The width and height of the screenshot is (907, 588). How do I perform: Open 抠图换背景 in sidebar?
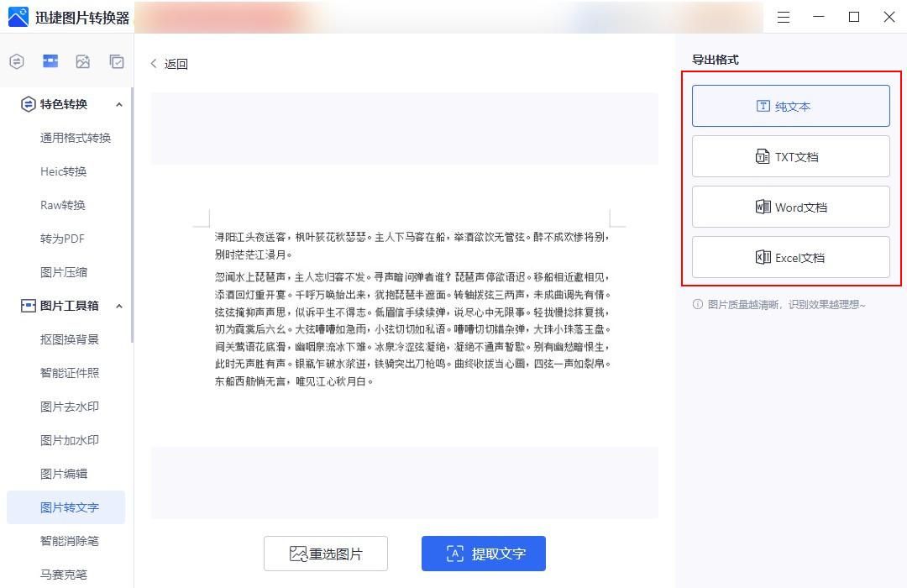[x=70, y=339]
